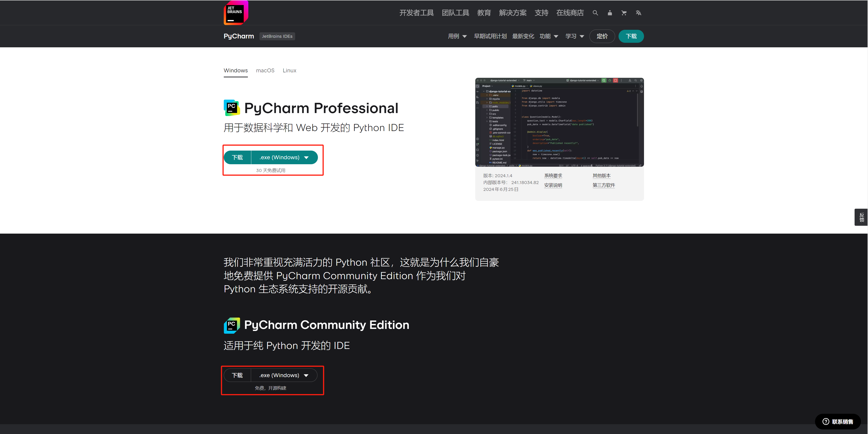Open the language selector icon
This screenshot has width=868, height=434.
click(638, 13)
